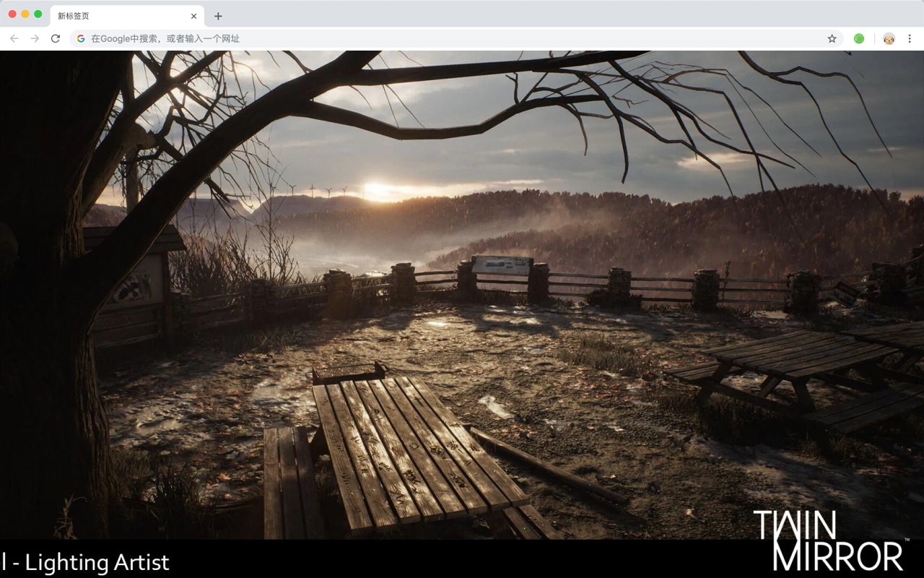Open the Chrome three-dot menu
Screen dimensions: 924x578
pyautogui.click(x=910, y=38)
